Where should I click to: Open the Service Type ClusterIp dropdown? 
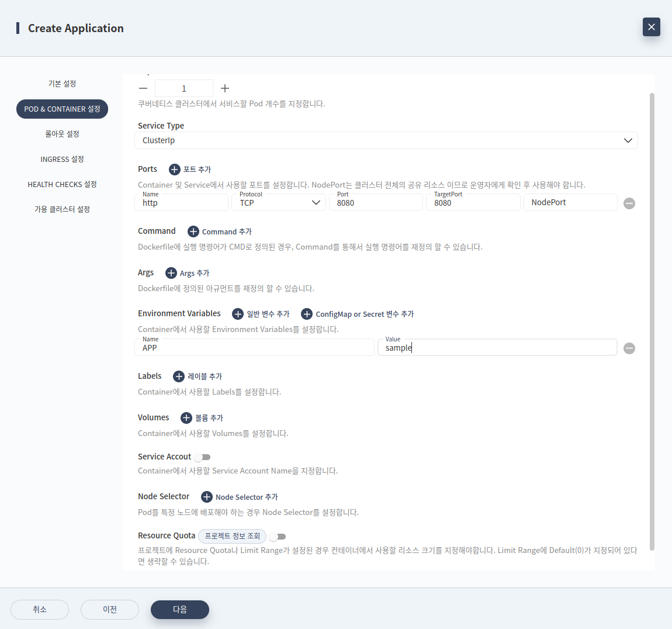coord(386,140)
